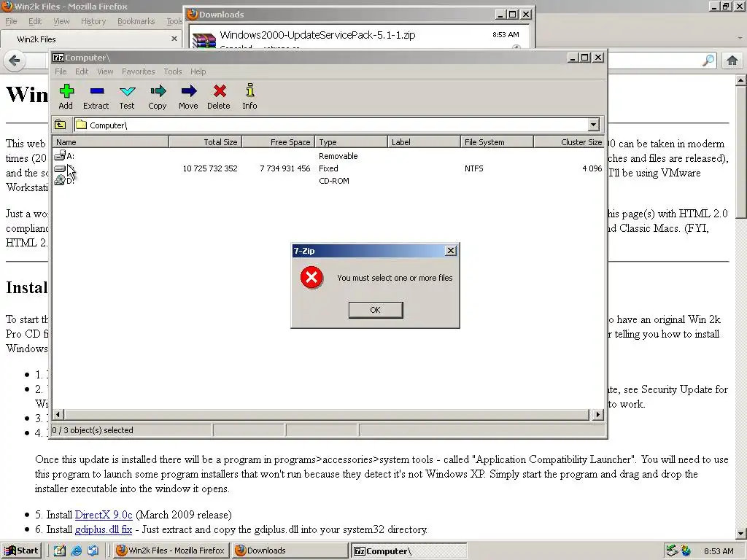747x560 pixels.
Task: Open the 7-Zip File menu
Action: [61, 71]
